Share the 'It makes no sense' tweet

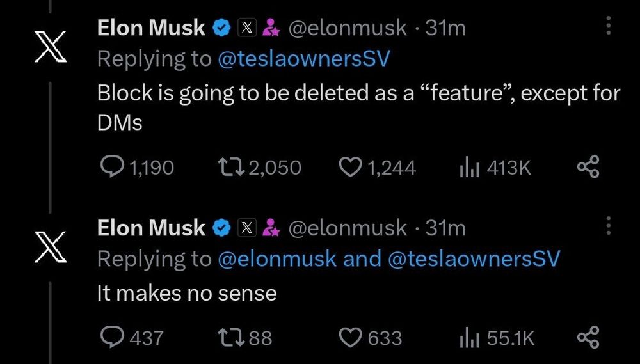click(x=588, y=337)
